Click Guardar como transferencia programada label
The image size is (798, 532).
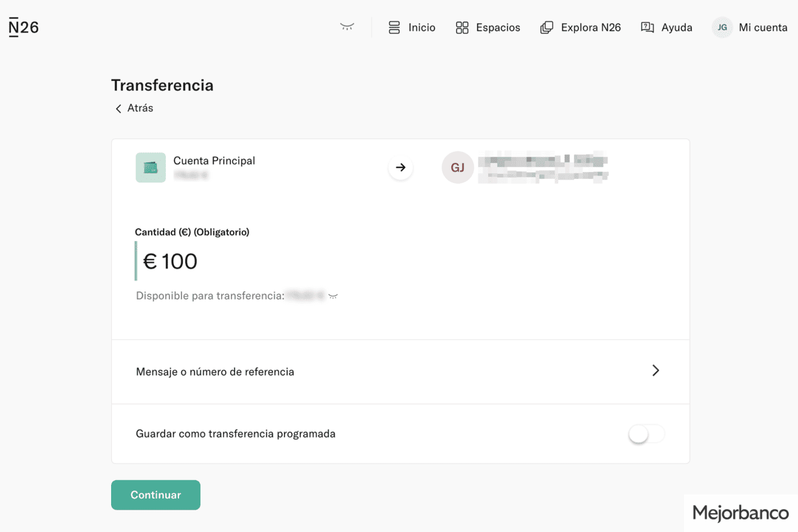click(235, 434)
